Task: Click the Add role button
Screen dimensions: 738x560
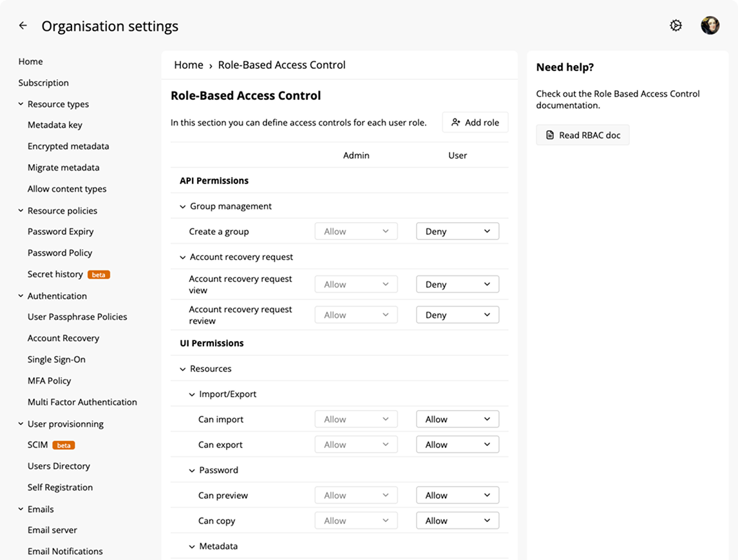Action: coord(475,122)
